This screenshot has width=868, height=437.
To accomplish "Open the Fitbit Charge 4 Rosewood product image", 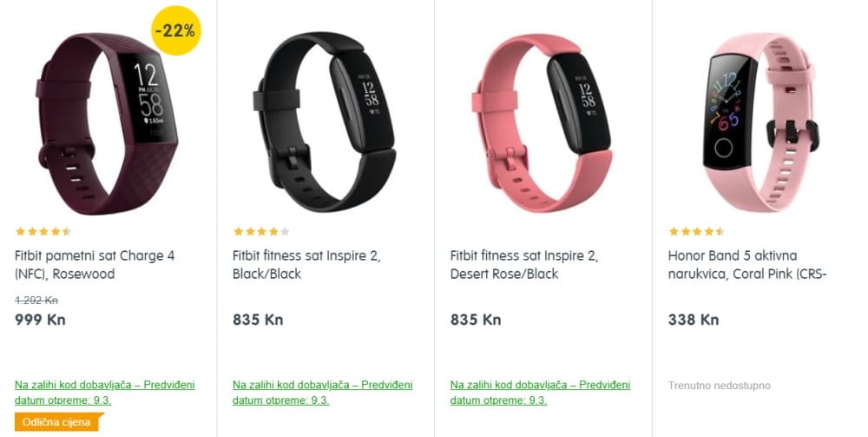I will [x=108, y=123].
